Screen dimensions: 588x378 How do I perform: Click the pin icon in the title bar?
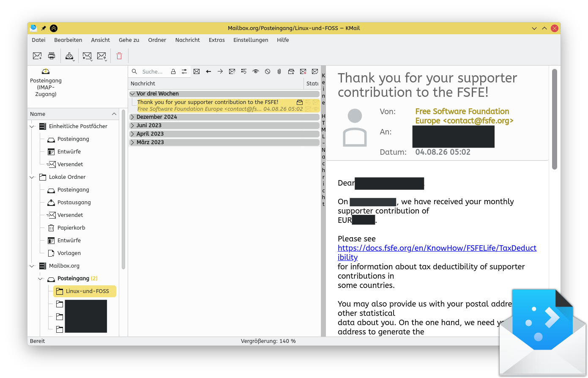(x=44, y=28)
